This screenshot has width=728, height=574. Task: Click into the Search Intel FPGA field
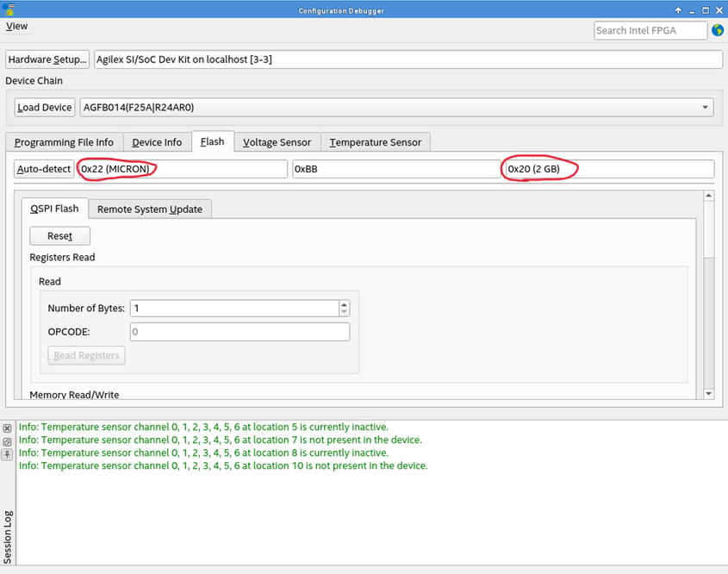(x=650, y=31)
